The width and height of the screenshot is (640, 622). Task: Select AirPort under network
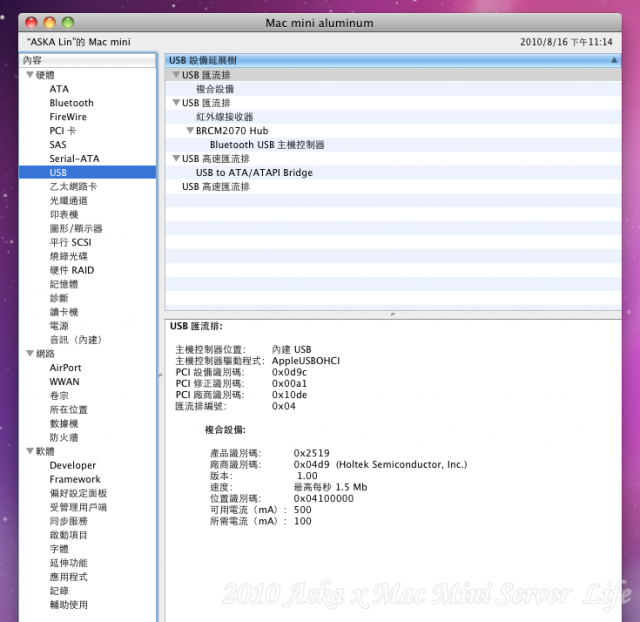click(65, 368)
